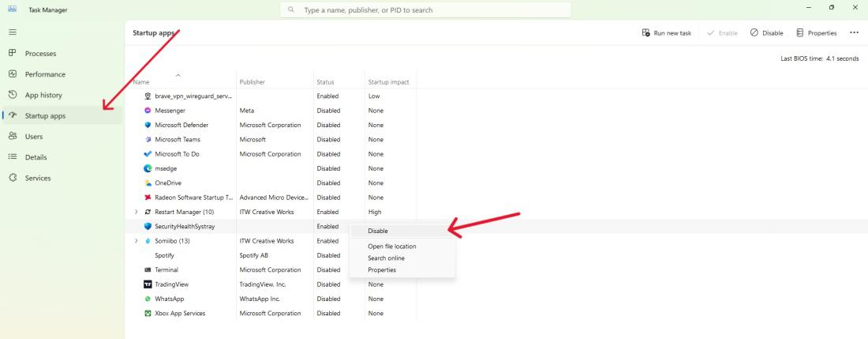This screenshot has height=339, width=868.
Task: Click the Terminal app icon
Action: point(148,269)
